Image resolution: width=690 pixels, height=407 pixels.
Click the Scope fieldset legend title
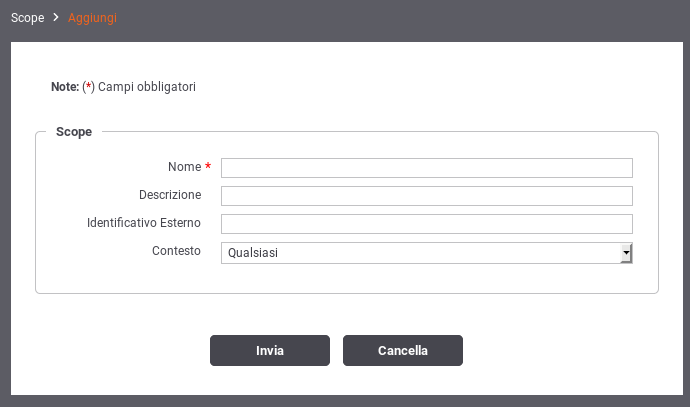(x=74, y=132)
